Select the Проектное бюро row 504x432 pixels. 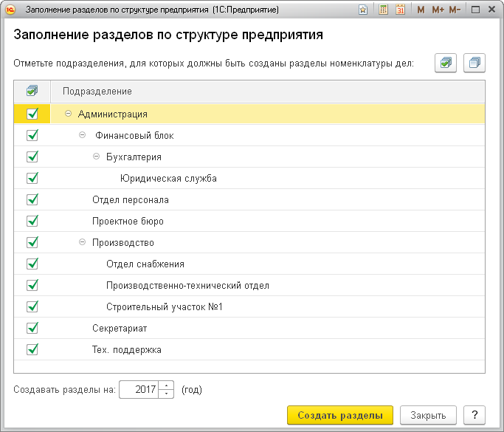(249, 222)
